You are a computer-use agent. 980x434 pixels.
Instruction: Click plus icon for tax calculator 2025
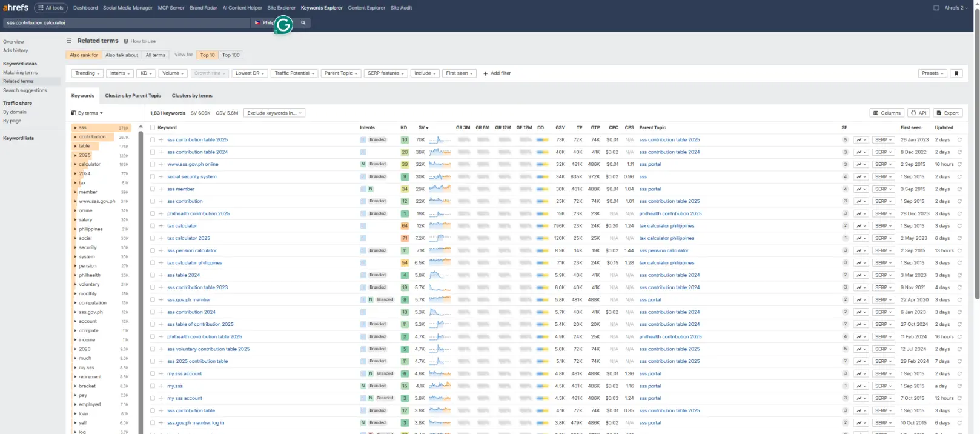point(161,238)
